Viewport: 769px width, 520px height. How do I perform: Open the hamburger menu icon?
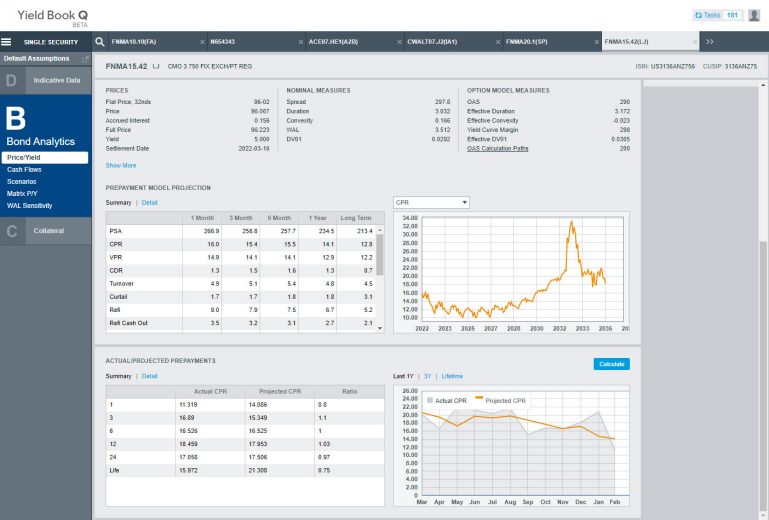click(6, 42)
